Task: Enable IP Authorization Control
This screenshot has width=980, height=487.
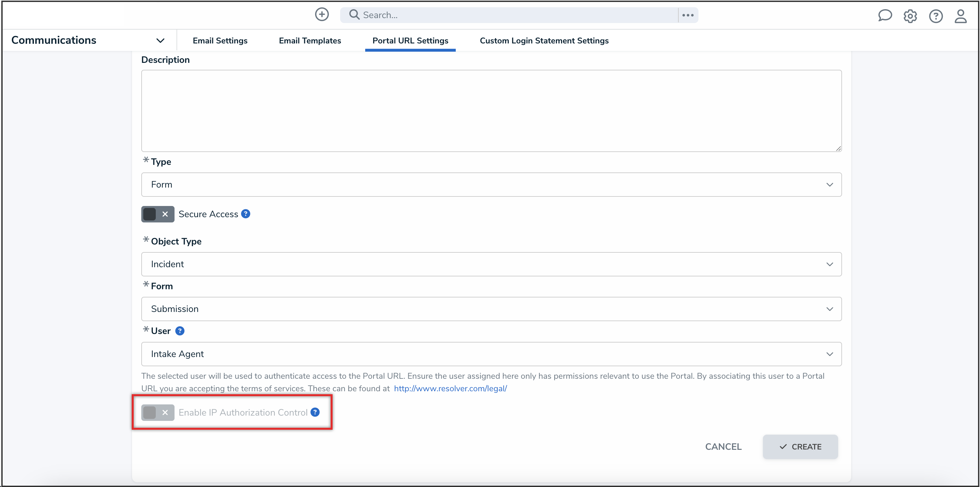Action: pyautogui.click(x=157, y=413)
